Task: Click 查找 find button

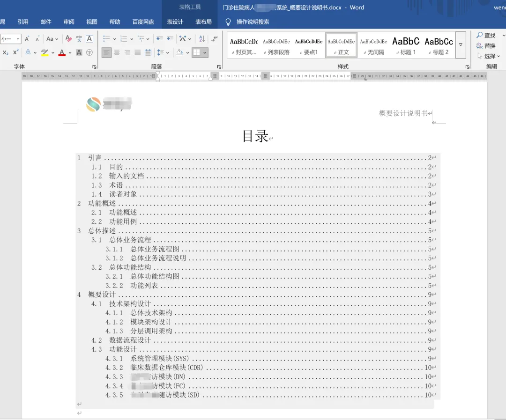Action: click(486, 35)
